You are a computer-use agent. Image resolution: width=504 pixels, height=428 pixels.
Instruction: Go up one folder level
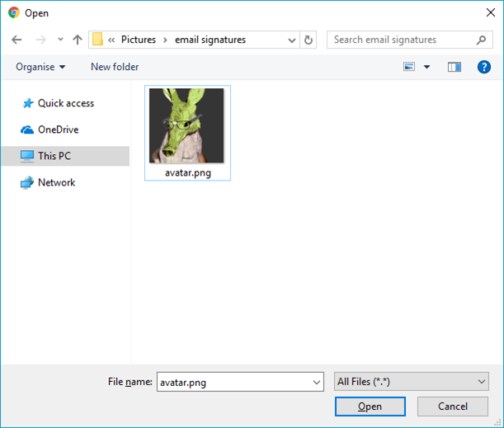[x=78, y=40]
